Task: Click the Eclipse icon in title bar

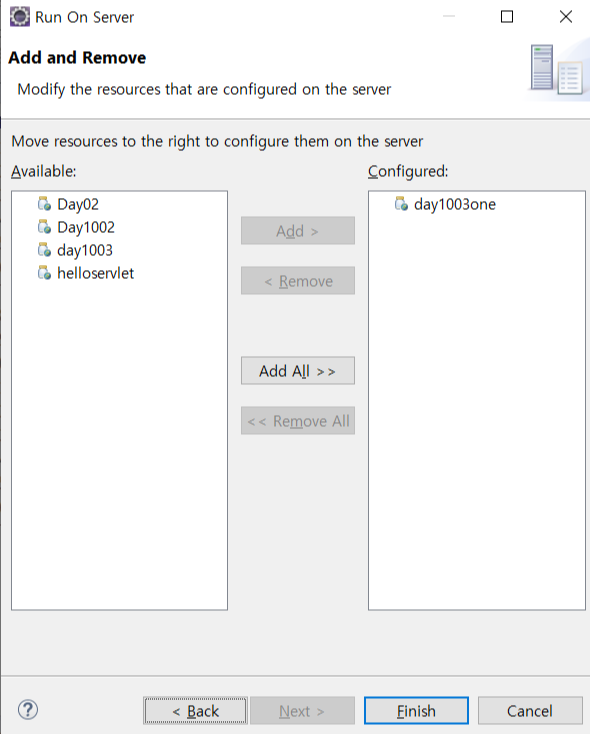Action: [x=20, y=17]
